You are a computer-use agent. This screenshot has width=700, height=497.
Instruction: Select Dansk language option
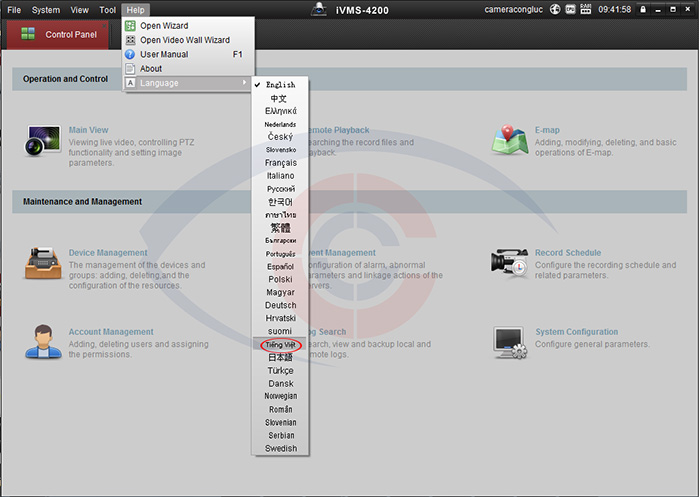(x=280, y=384)
